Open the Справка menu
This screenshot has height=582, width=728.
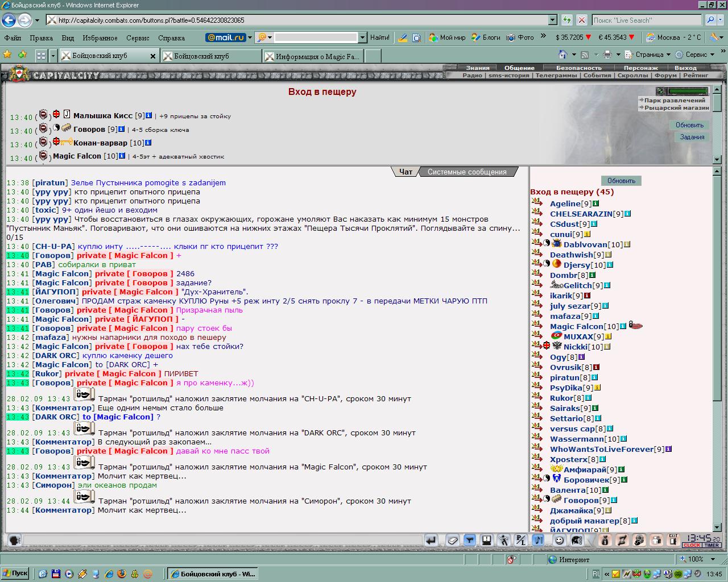[171, 38]
